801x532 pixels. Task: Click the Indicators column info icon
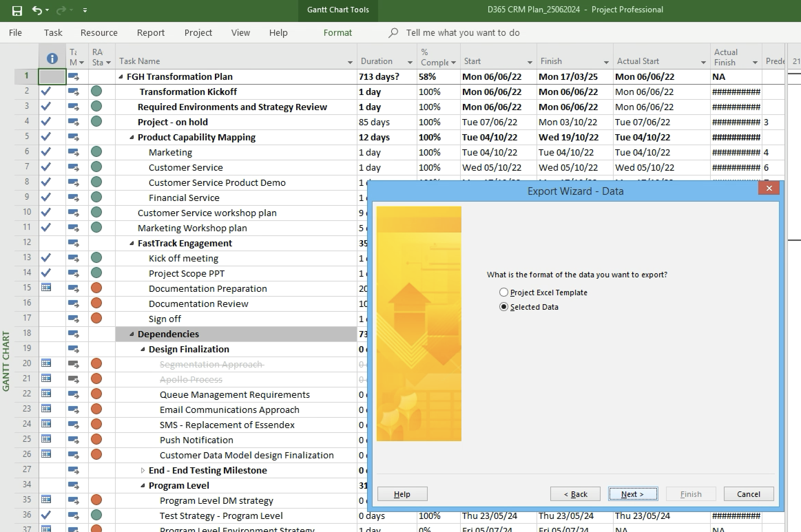(52, 58)
